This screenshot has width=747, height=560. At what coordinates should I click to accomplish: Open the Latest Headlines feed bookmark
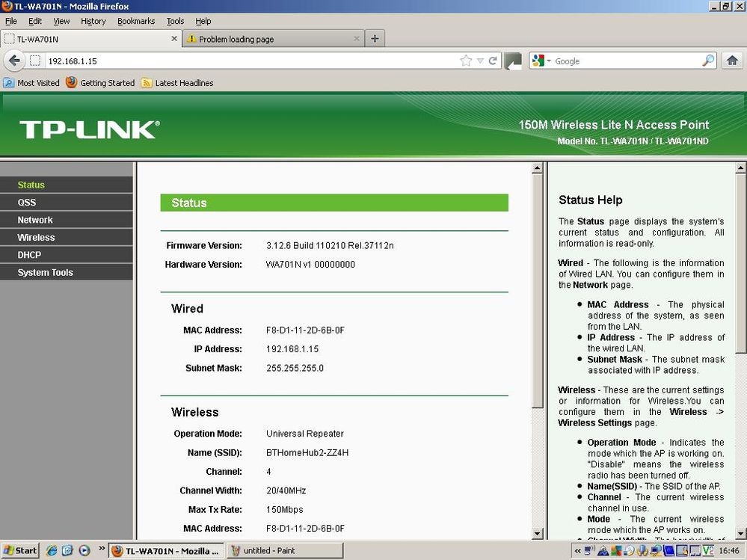coord(177,83)
